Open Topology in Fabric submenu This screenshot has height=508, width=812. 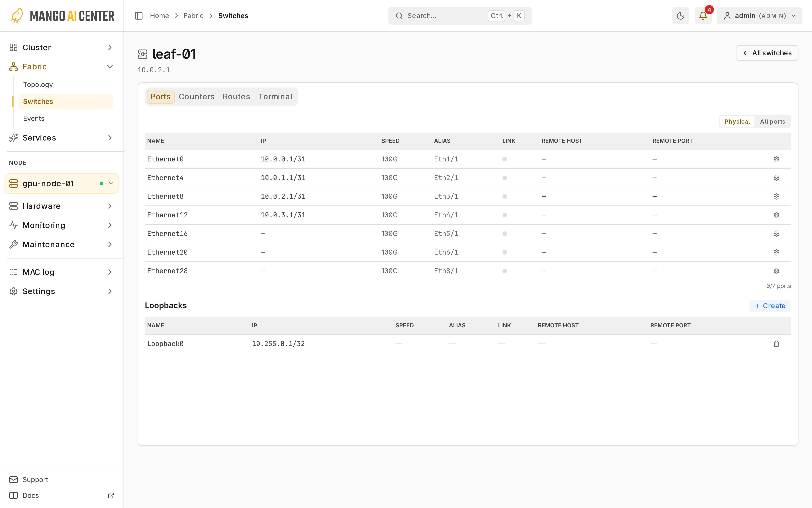[x=66, y=85]
